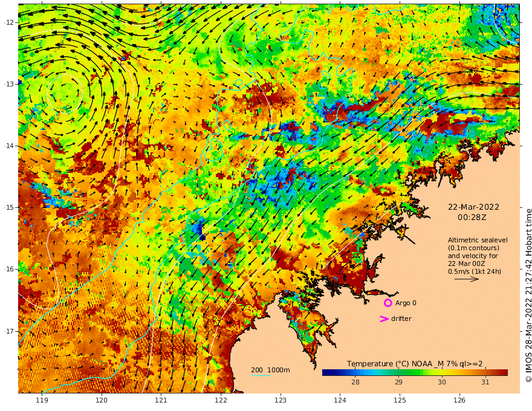Click latitude label -13 on left axis
532x411 pixels.
[x=10, y=84]
